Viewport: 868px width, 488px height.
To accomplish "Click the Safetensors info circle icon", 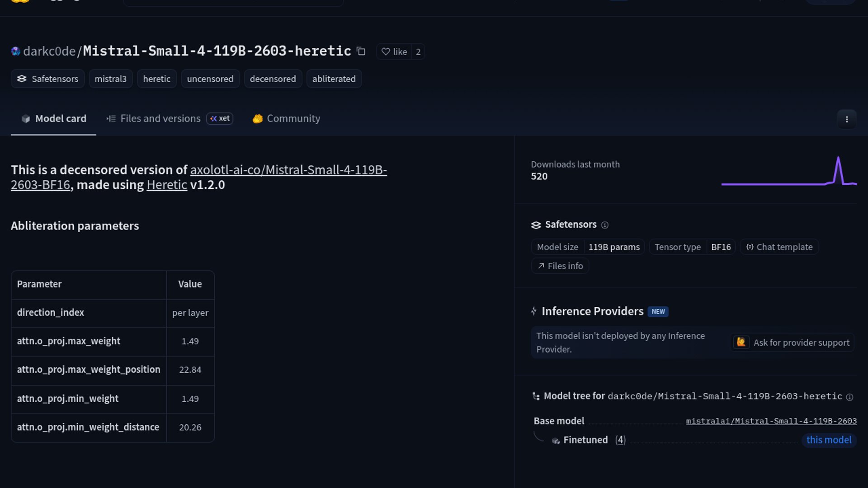I will tap(605, 225).
